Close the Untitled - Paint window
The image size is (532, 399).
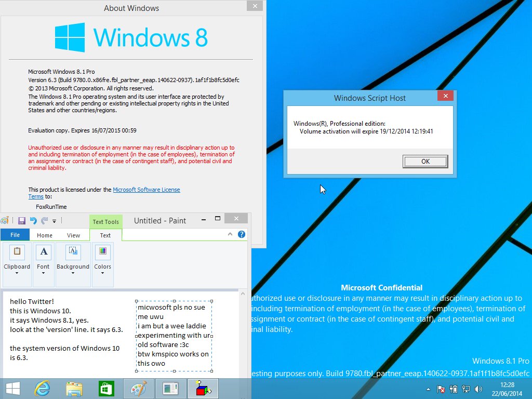click(x=236, y=219)
